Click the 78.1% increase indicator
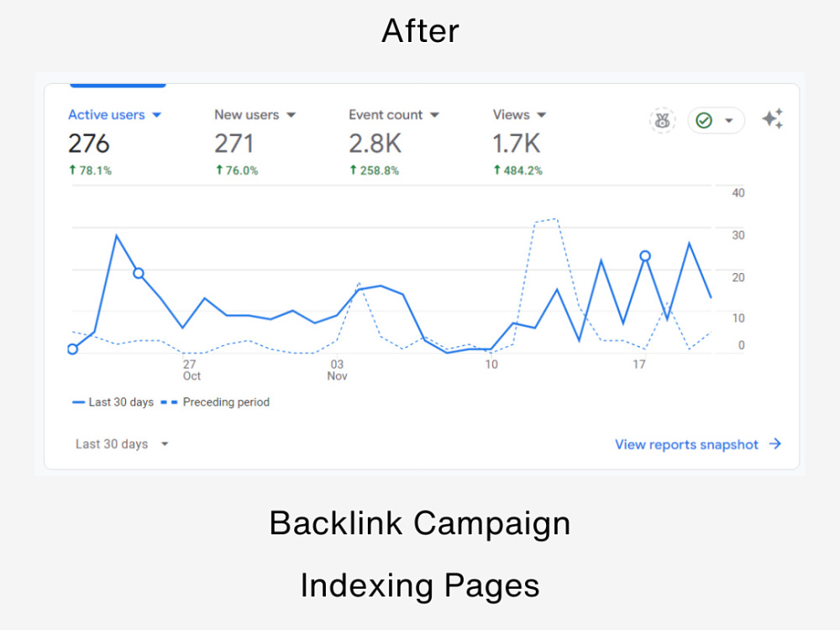Screen dimensions: 840x630 [90, 171]
